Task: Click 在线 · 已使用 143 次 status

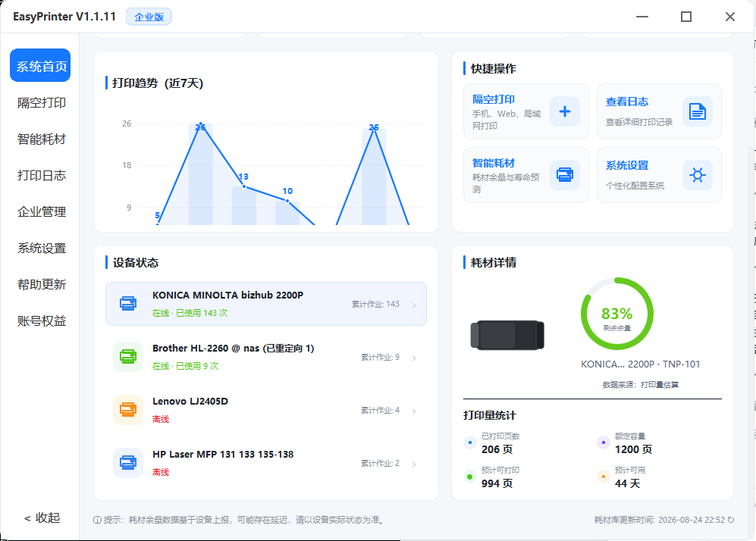Action: pos(190,313)
